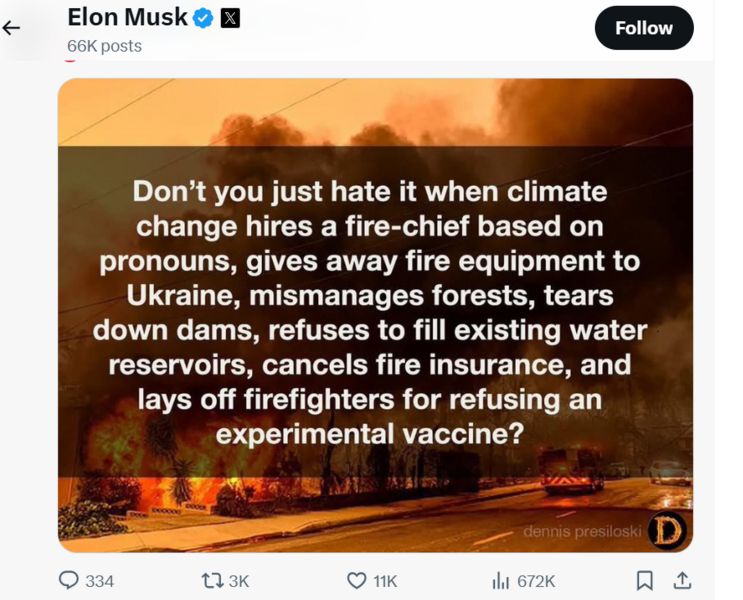Image resolution: width=743 pixels, height=600 pixels.
Task: Click the back arrow icon
Action: (x=12, y=27)
